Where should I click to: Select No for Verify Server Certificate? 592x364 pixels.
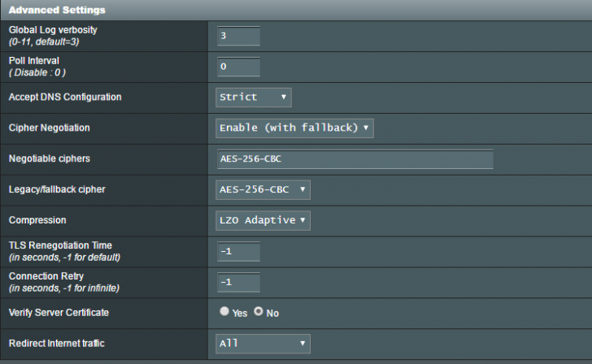coord(259,311)
